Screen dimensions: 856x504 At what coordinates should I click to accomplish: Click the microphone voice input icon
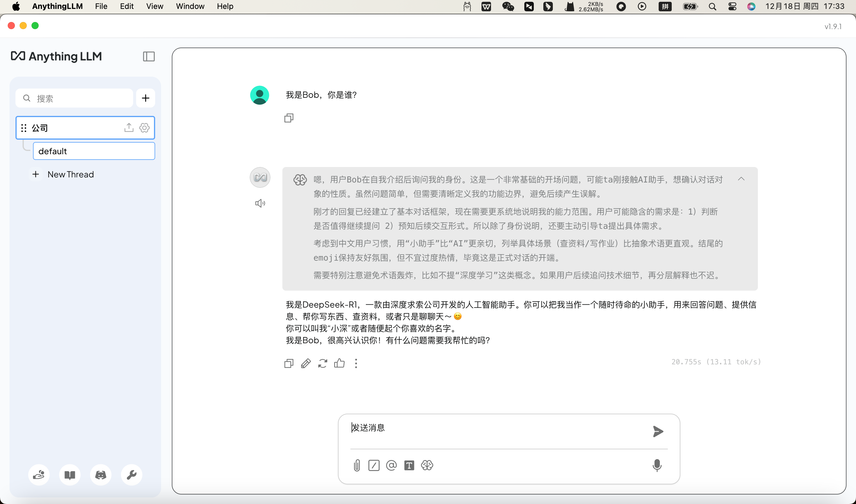tap(657, 465)
